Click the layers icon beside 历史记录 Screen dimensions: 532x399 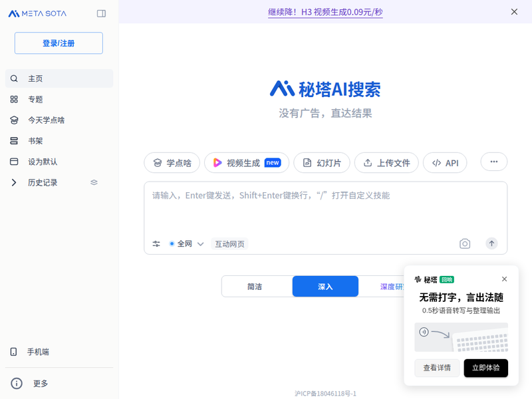[94, 182]
